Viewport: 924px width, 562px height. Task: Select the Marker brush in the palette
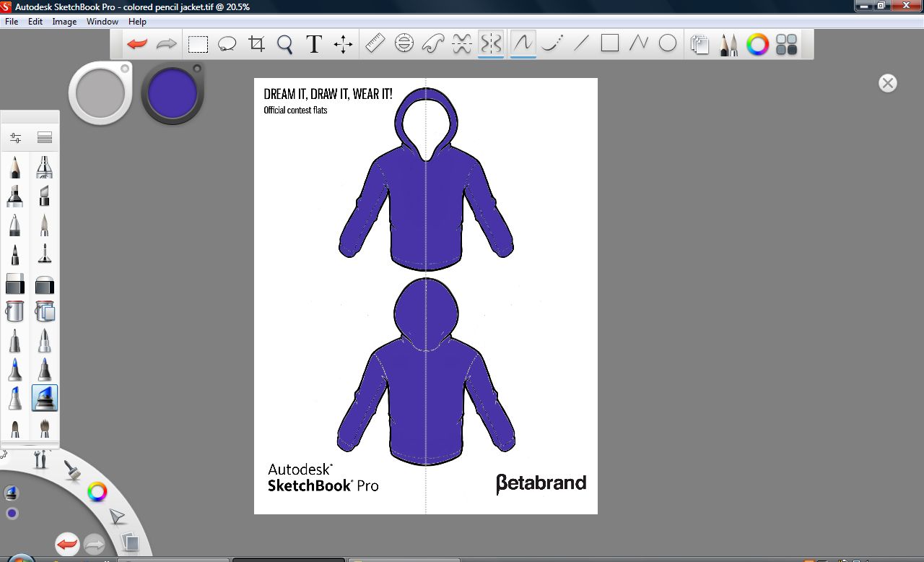[x=15, y=196]
